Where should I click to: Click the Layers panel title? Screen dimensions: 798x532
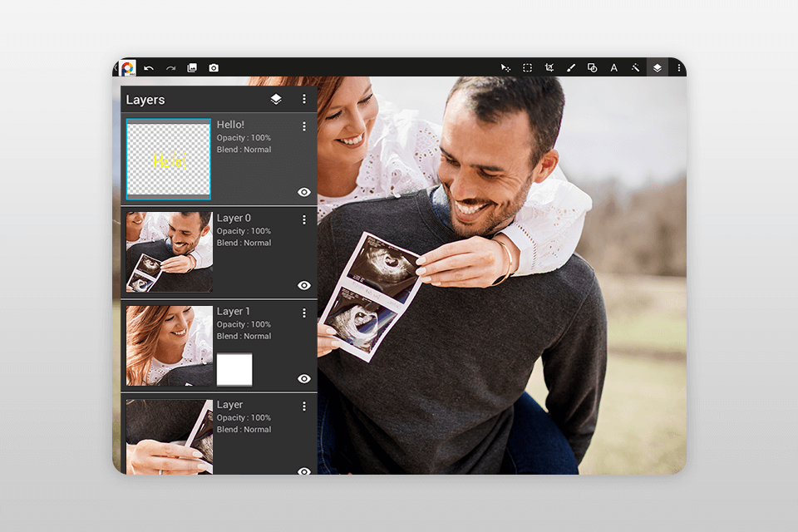point(145,100)
